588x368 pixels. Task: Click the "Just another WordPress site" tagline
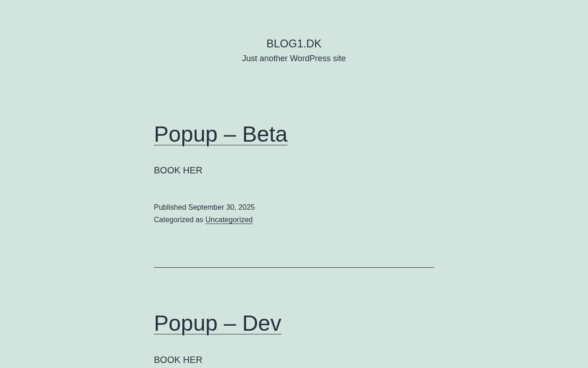pyautogui.click(x=294, y=58)
